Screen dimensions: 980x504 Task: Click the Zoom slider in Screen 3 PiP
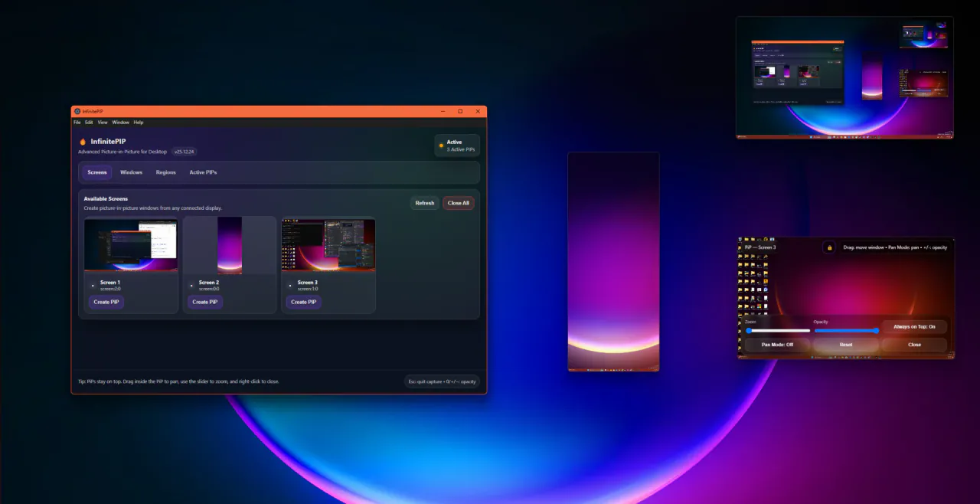(x=777, y=331)
